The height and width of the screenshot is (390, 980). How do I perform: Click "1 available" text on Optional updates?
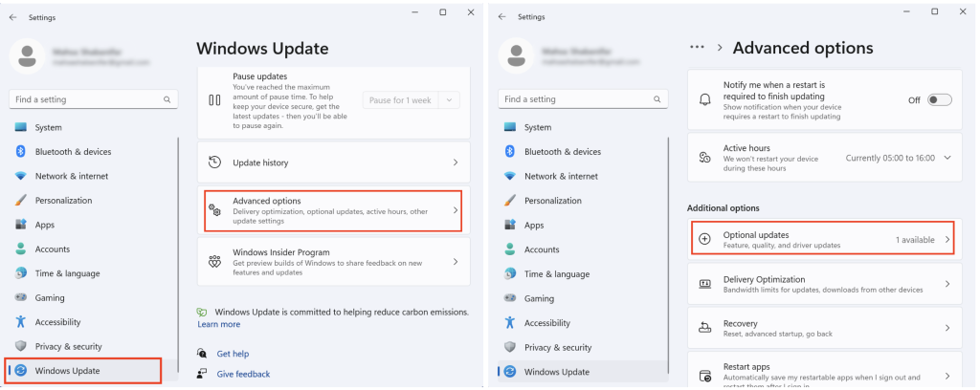[x=915, y=240]
